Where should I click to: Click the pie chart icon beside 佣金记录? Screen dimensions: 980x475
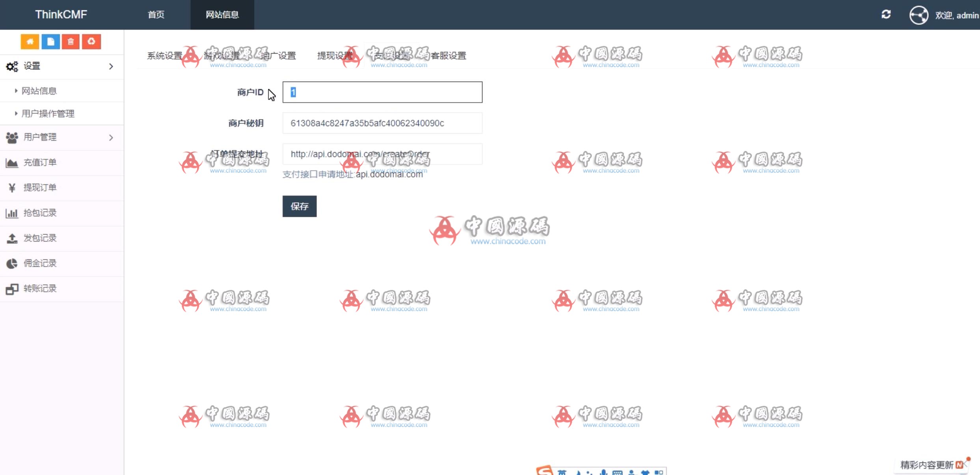point(12,263)
